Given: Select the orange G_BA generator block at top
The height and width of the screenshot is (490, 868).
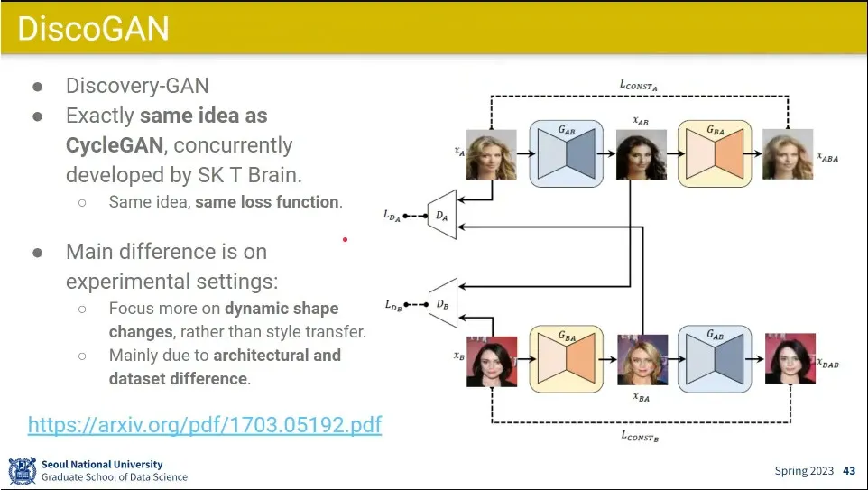Looking at the screenshot, I should click(715, 153).
